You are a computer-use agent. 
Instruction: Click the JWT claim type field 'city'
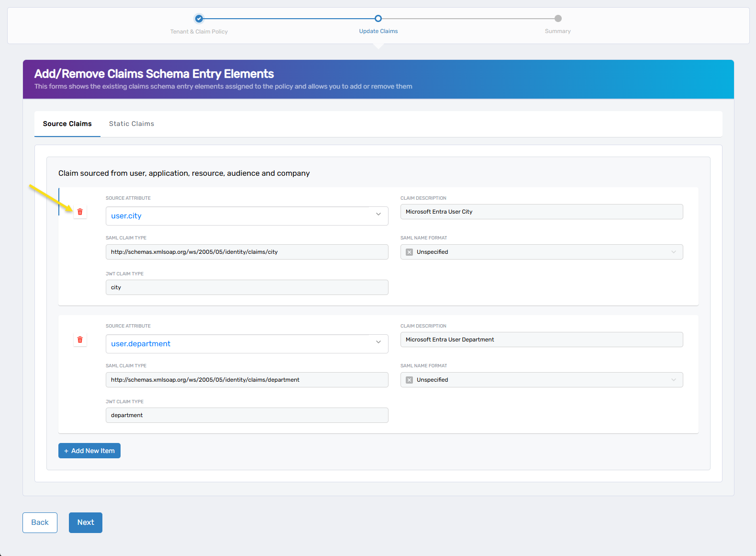(246, 287)
